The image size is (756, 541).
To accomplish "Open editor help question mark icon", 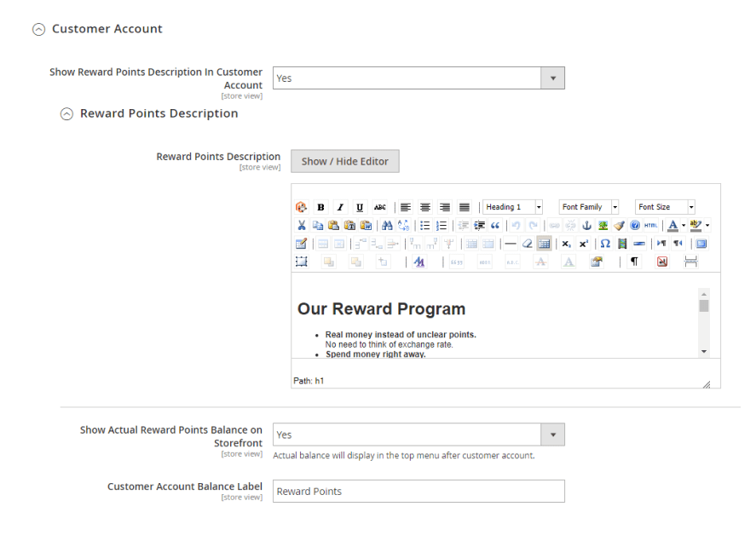I will click(x=635, y=225).
